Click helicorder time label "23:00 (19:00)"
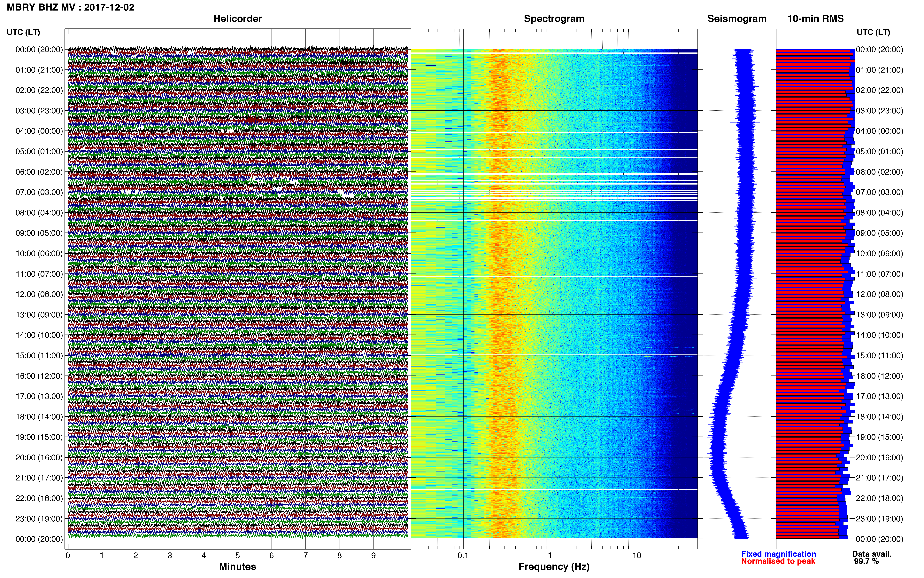The width and height of the screenshot is (924, 578). pos(39,519)
